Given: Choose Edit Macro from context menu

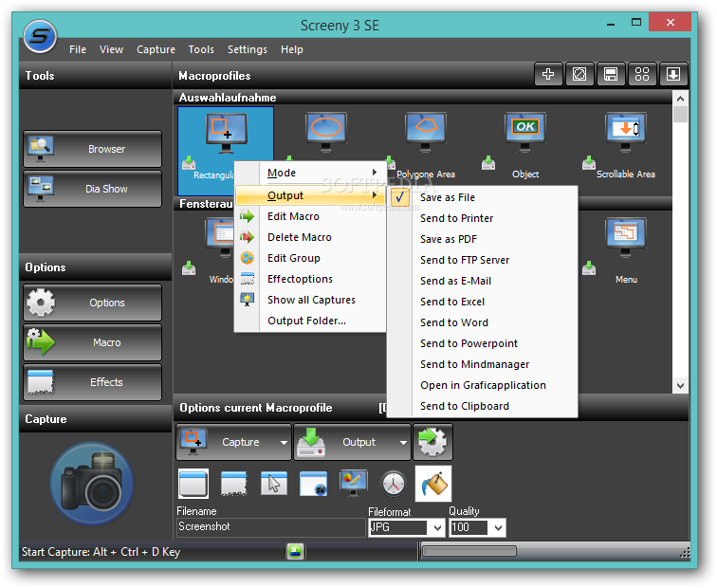Looking at the screenshot, I should coord(311,216).
